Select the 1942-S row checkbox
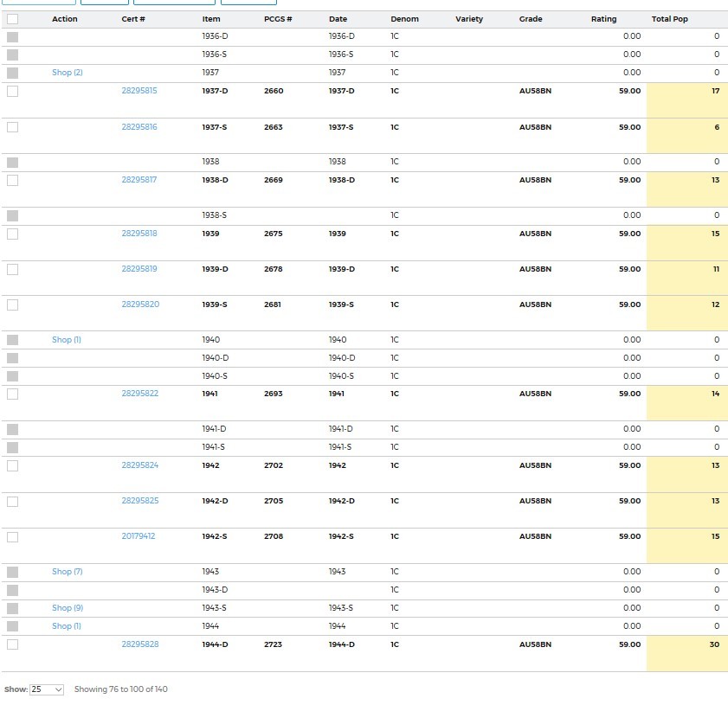 12,536
